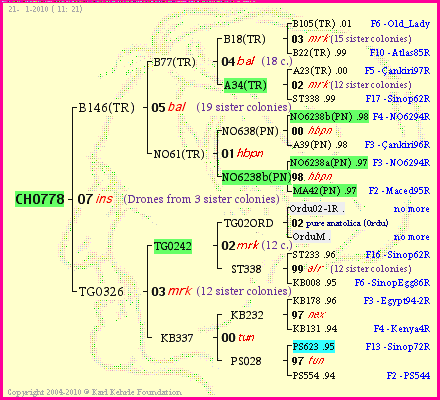The image size is (440, 400).
Task: Open the F2 - PS544 link
Action: [408, 375]
